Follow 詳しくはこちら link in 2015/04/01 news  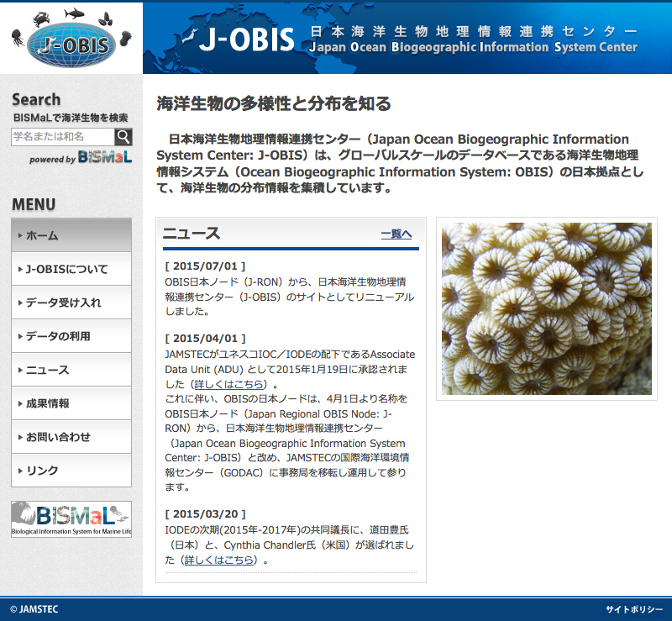tap(228, 384)
